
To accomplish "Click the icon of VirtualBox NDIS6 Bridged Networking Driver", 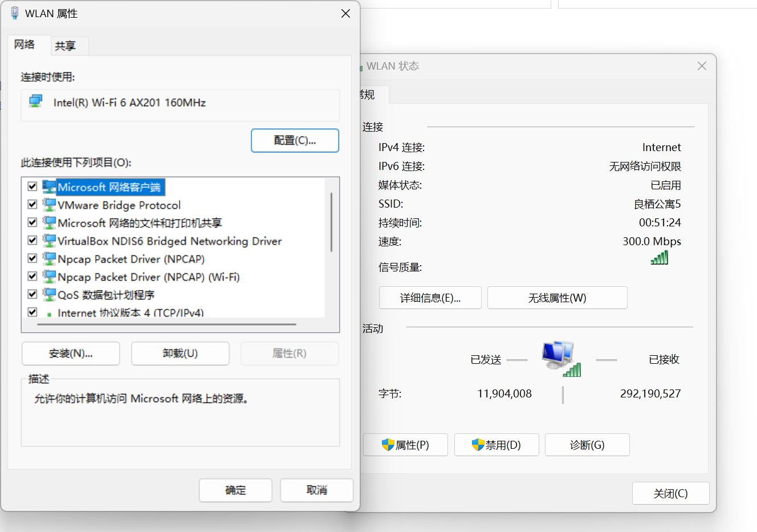I will pyautogui.click(x=50, y=241).
